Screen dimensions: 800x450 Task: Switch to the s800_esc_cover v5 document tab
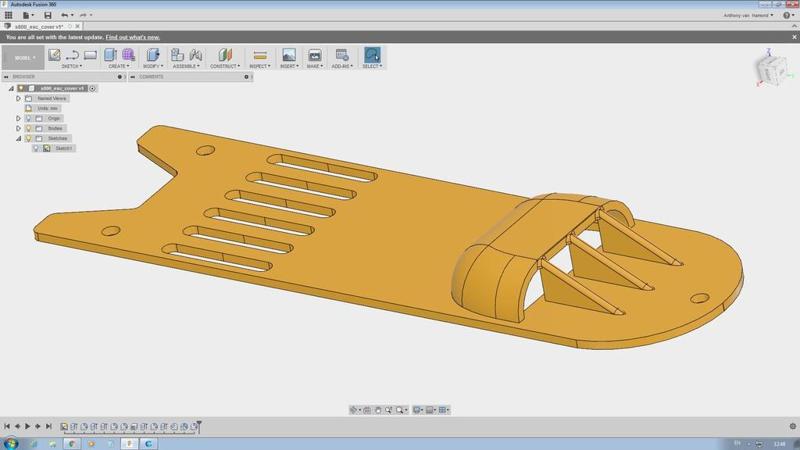coord(38,26)
